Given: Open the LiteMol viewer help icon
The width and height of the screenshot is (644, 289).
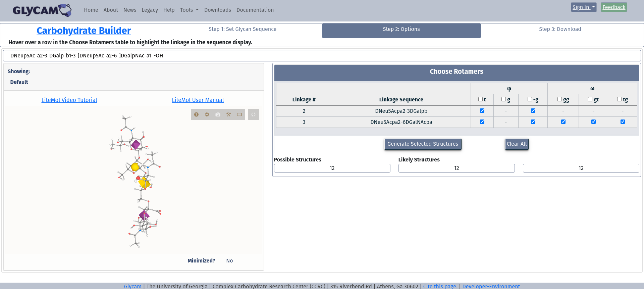Looking at the screenshot, I should click(x=197, y=114).
